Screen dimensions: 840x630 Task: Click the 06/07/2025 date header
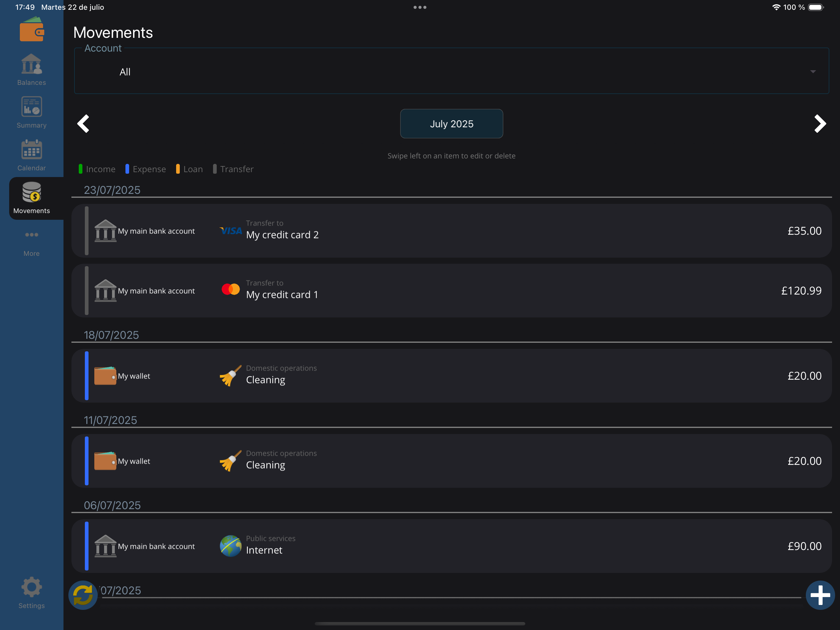pos(112,505)
